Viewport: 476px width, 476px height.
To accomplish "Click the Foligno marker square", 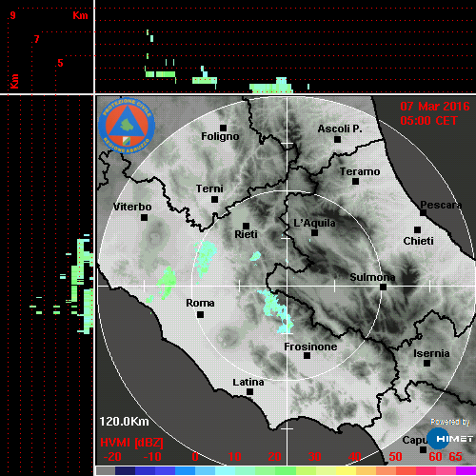I will 223,128.
